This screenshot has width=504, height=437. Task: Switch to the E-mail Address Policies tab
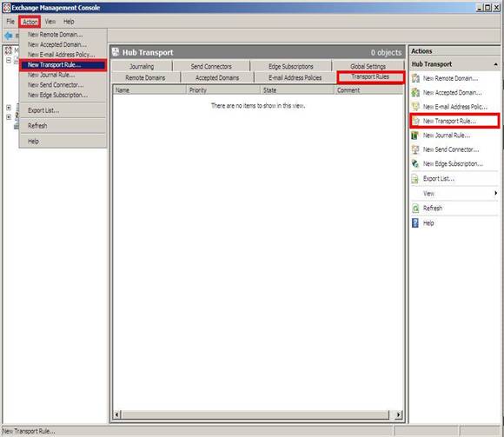point(295,78)
